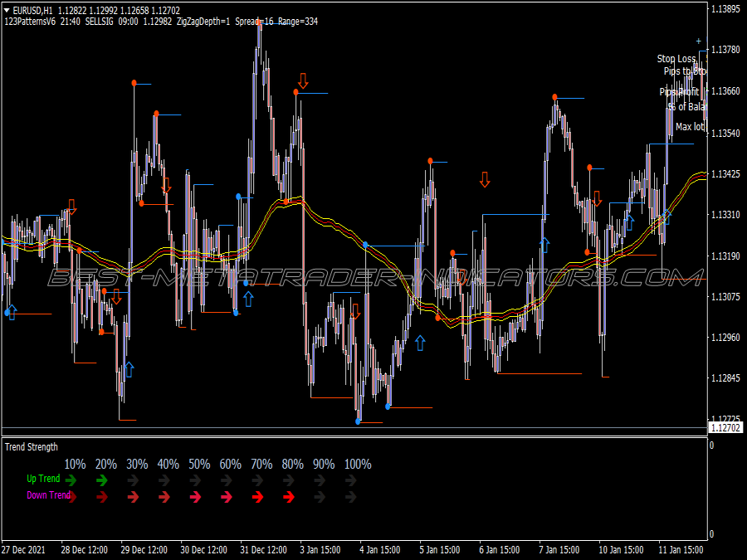747x560 pixels.
Task: Click the Up Trend 60% arrow
Action: (x=227, y=480)
